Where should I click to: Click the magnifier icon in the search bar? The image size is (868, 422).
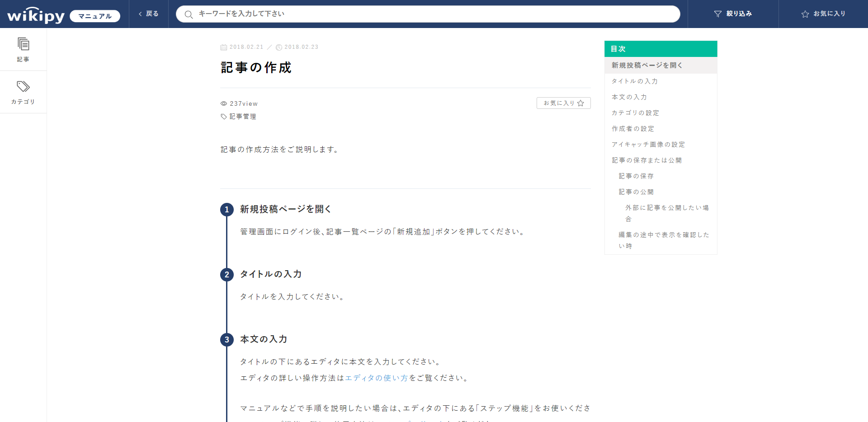[x=189, y=14]
